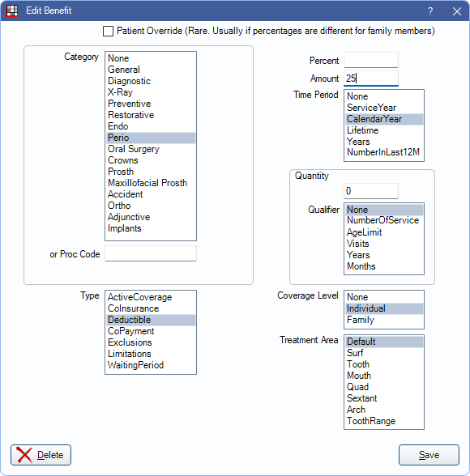
Task: Click the Quantity number field
Action: [x=371, y=191]
